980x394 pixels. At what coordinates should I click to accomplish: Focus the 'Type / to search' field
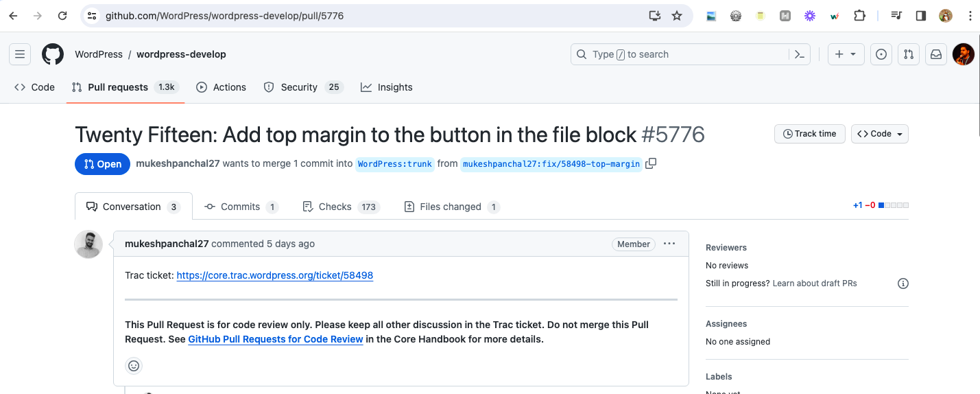pyautogui.click(x=691, y=54)
